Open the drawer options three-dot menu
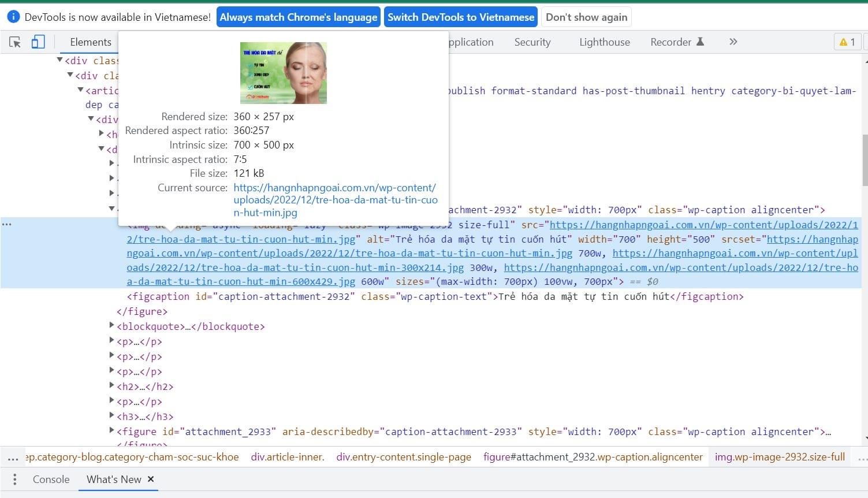This screenshot has width=868, height=498. [x=14, y=479]
